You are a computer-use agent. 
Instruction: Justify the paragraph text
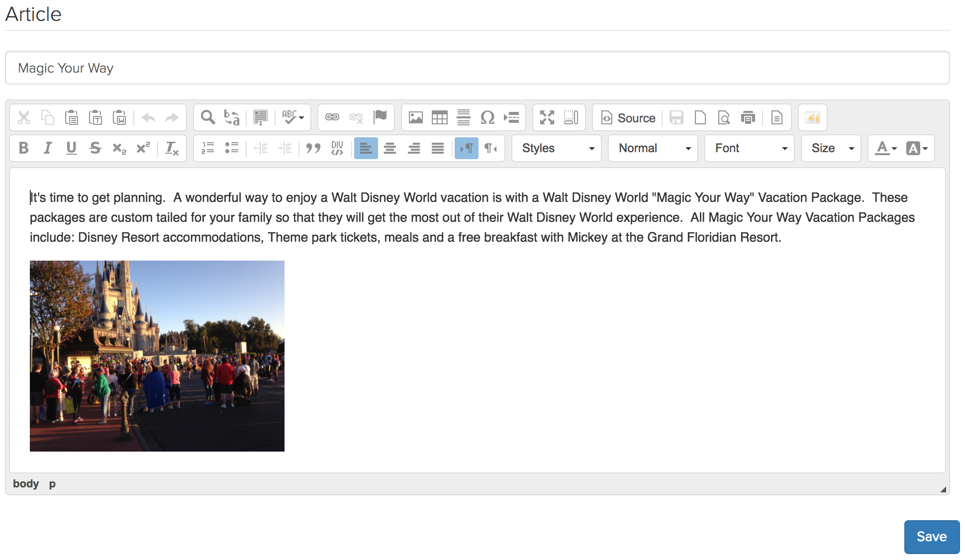(438, 148)
